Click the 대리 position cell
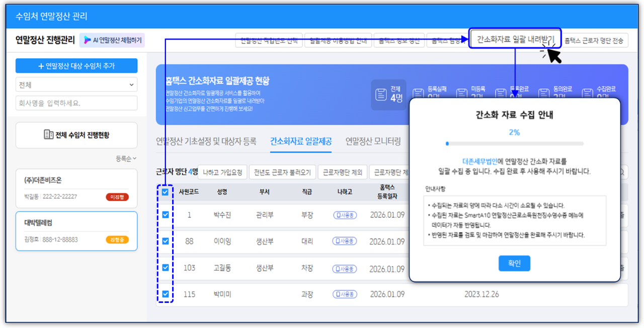 [x=307, y=241]
